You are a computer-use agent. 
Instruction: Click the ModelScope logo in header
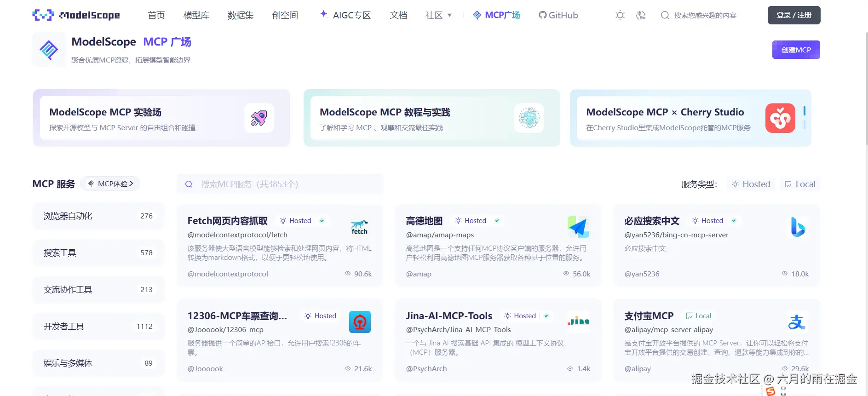(x=76, y=15)
